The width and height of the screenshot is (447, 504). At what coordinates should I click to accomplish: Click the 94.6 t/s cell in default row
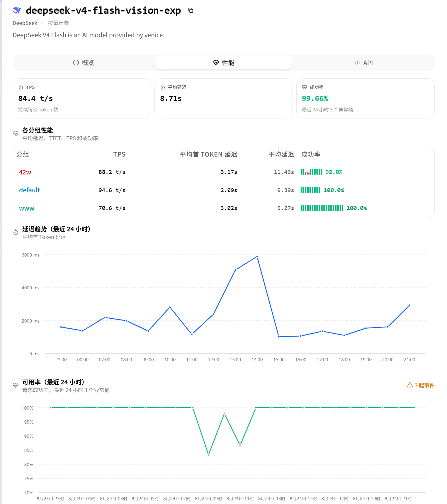click(x=112, y=190)
